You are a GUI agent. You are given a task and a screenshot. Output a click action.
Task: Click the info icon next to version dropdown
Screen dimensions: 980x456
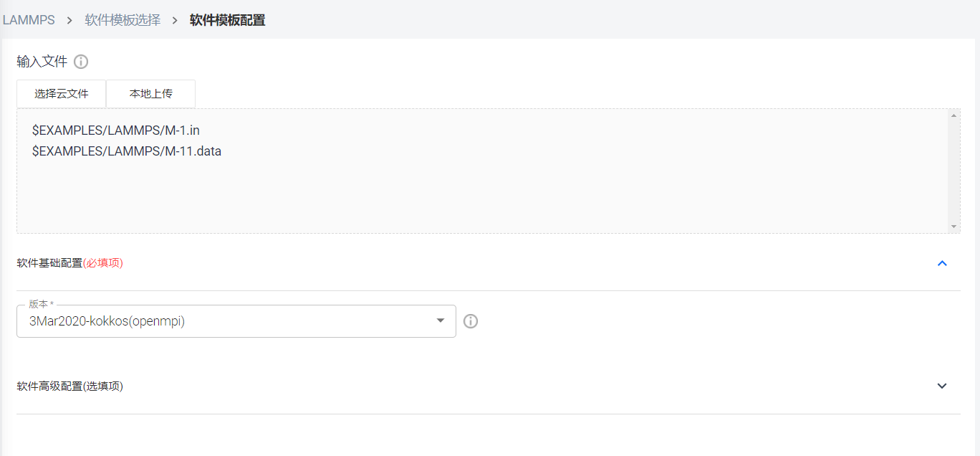pyautogui.click(x=471, y=321)
